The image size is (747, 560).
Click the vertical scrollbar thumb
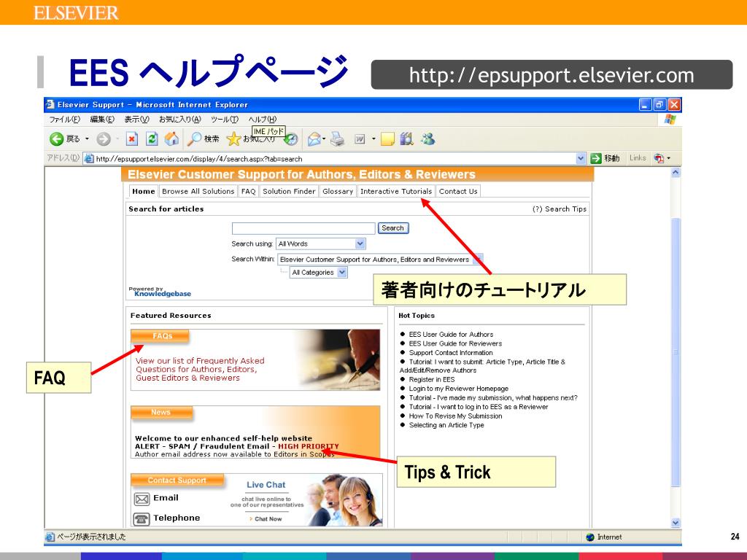pyautogui.click(x=676, y=352)
